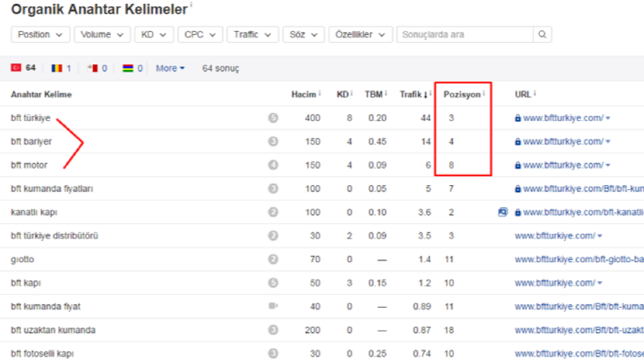This screenshot has height=362, width=644.
Task: Open the giotto keyword link
Action: pyautogui.click(x=22, y=260)
